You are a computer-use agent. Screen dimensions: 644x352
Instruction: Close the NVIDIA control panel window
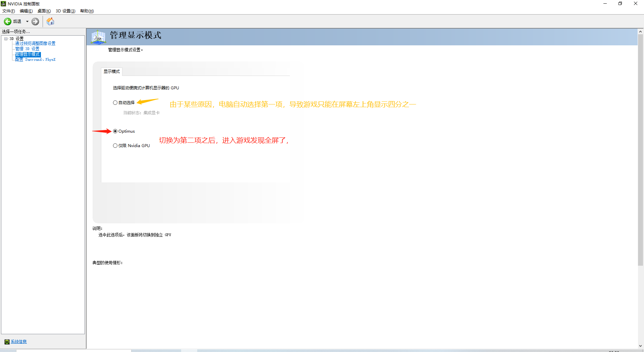(636, 4)
